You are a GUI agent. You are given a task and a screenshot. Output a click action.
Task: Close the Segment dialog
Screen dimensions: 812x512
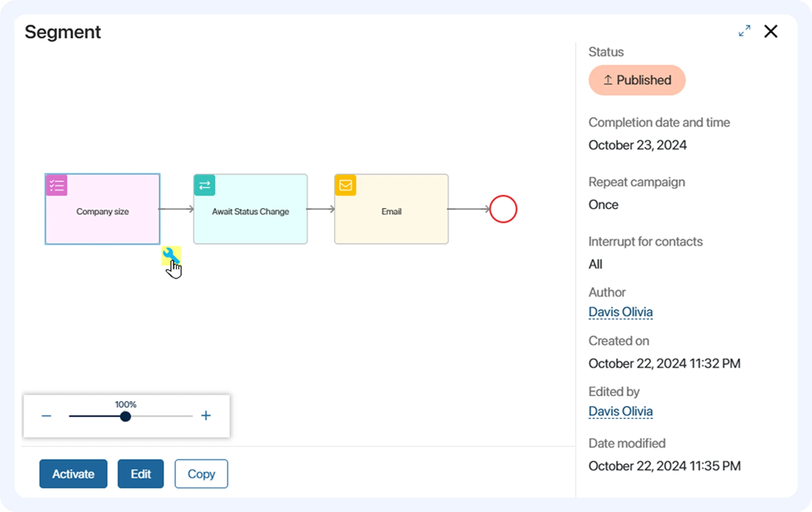(770, 31)
